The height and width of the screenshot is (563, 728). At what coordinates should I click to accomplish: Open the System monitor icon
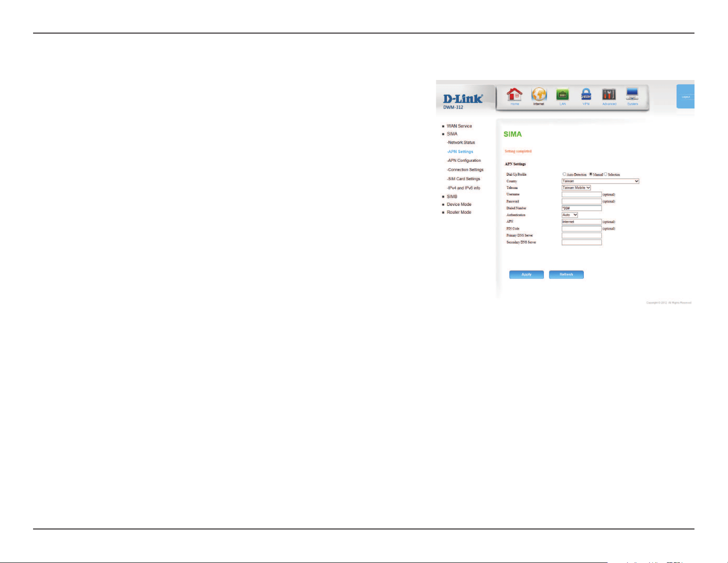pyautogui.click(x=632, y=97)
